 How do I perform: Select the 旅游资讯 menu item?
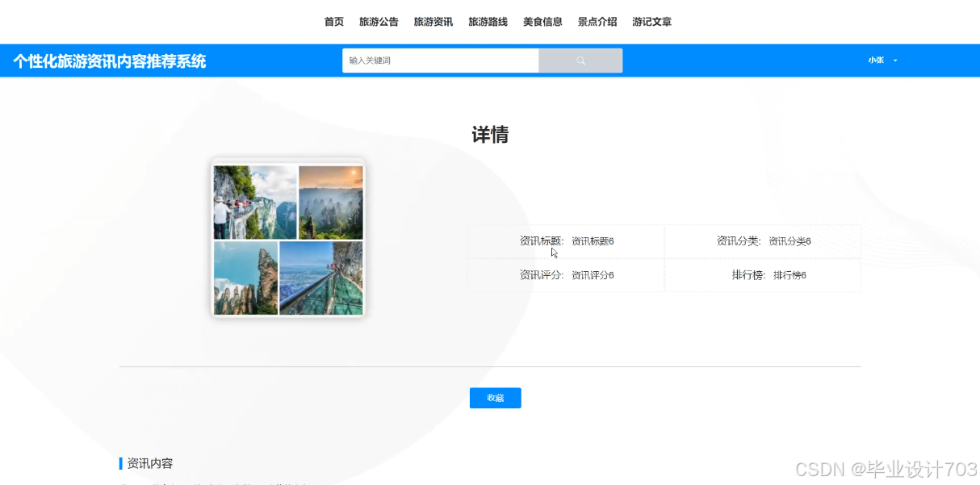pyautogui.click(x=433, y=22)
